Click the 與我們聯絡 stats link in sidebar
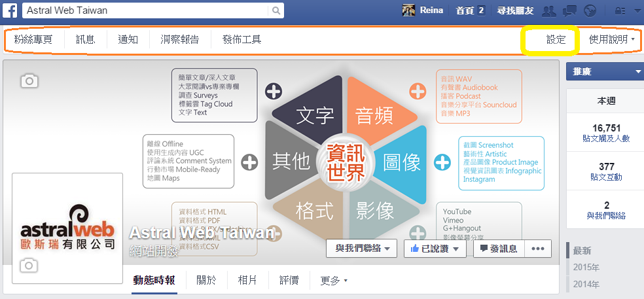Screen dimensions: 644x299 click(606, 216)
